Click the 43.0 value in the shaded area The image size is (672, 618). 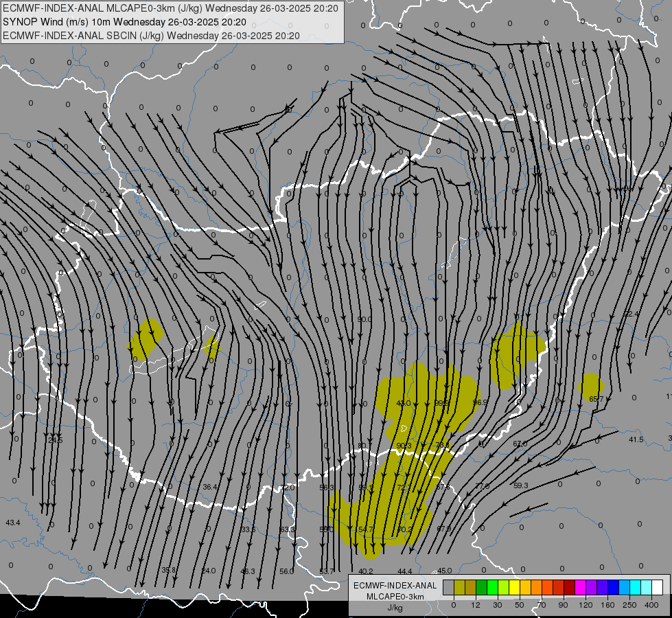404,403
